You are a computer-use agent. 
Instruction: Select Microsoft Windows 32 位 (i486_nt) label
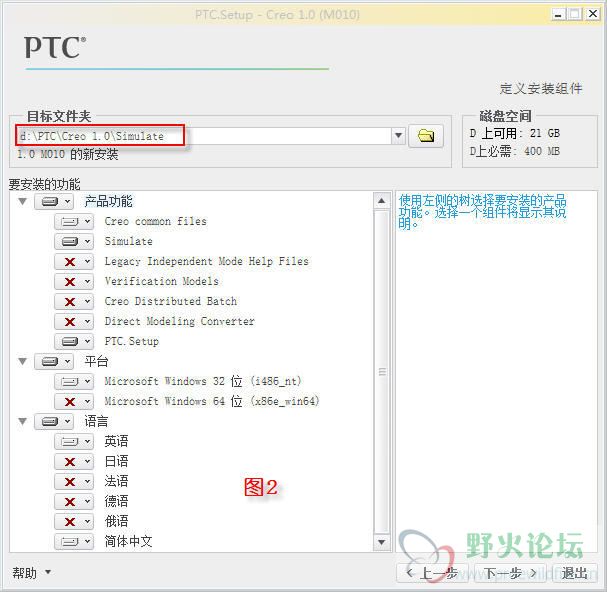[203, 381]
